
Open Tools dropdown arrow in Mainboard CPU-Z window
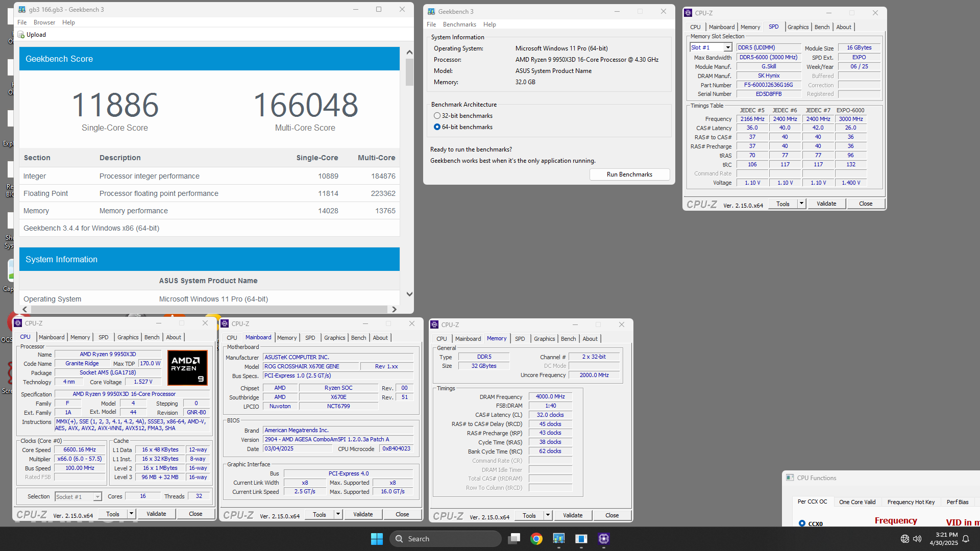[x=338, y=514]
